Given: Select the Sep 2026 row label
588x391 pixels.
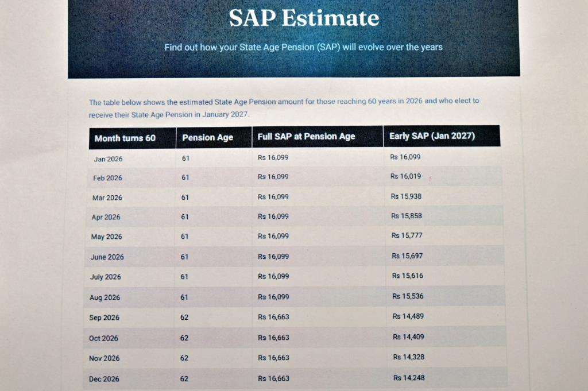Looking at the screenshot, I should [x=105, y=318].
